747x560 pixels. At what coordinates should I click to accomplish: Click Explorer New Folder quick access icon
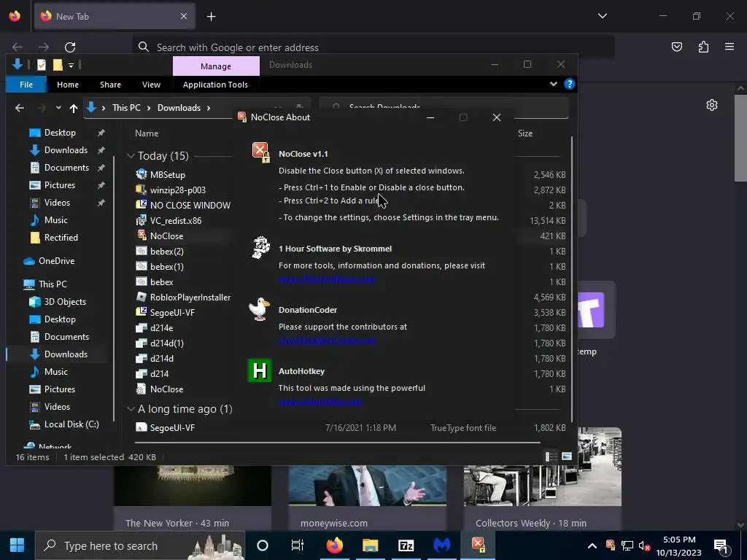pyautogui.click(x=58, y=65)
